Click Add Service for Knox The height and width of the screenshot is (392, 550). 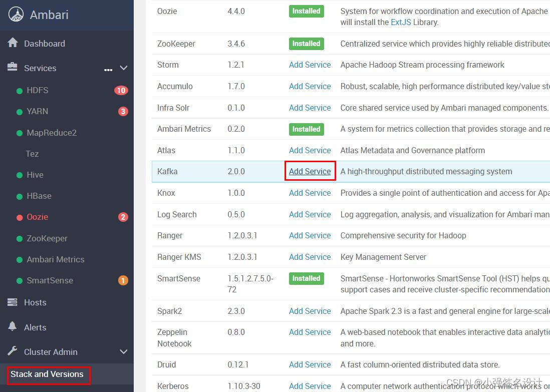coord(310,193)
